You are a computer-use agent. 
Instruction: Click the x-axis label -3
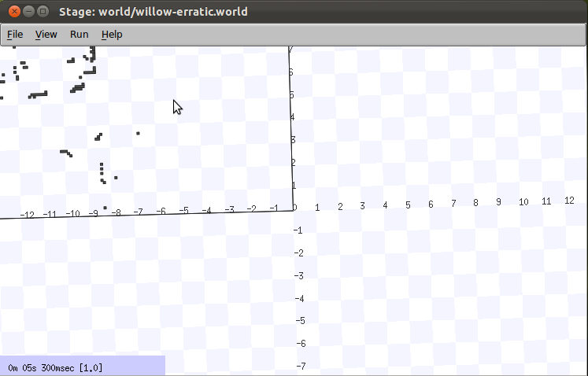(229, 209)
